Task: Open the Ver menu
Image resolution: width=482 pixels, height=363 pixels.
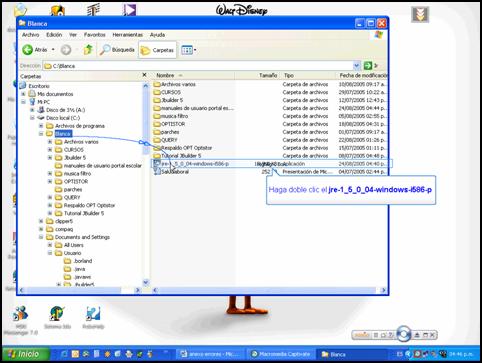Action: tap(73, 35)
